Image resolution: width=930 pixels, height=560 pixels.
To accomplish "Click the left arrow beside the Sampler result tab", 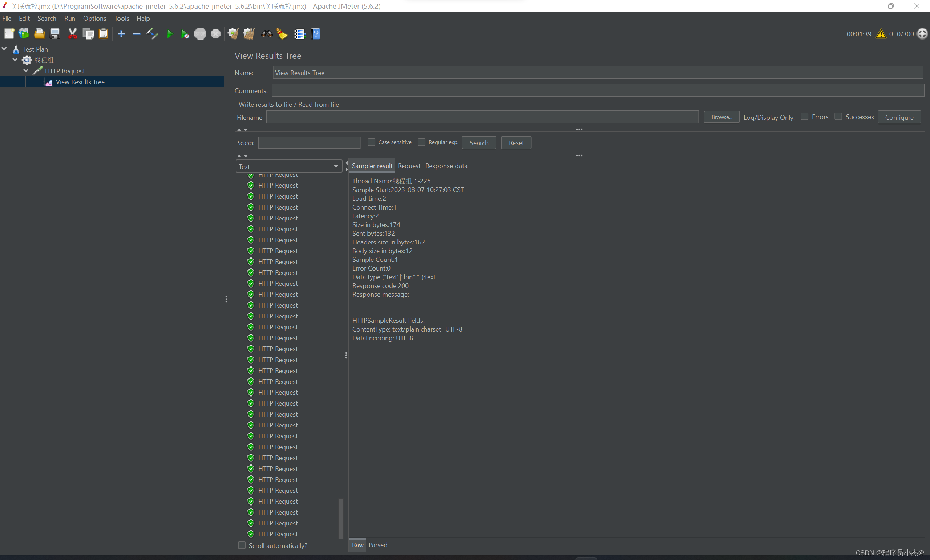I will click(x=347, y=163).
